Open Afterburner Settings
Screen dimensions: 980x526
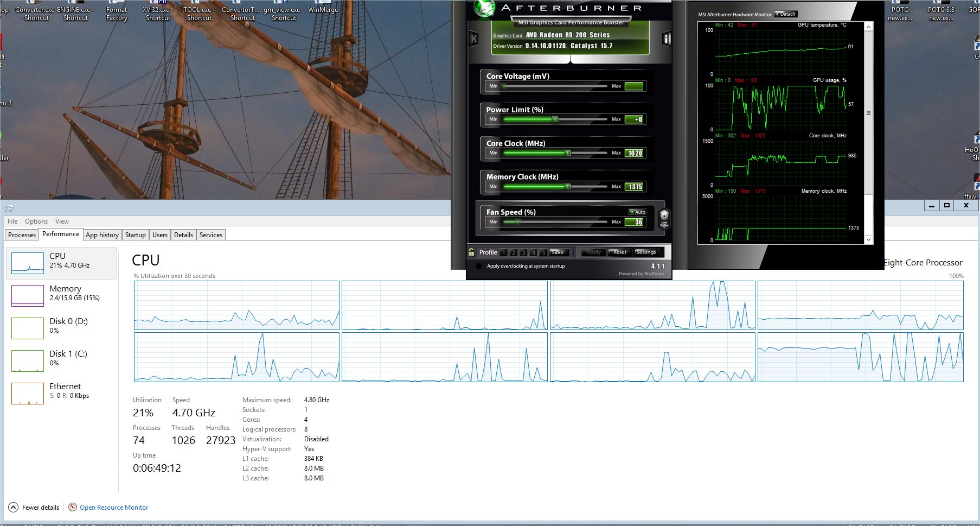(x=646, y=252)
